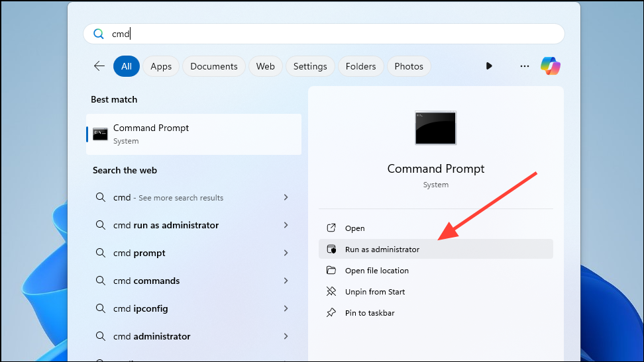Image resolution: width=644 pixels, height=362 pixels.
Task: Click the cmd search input field
Action: point(323,34)
